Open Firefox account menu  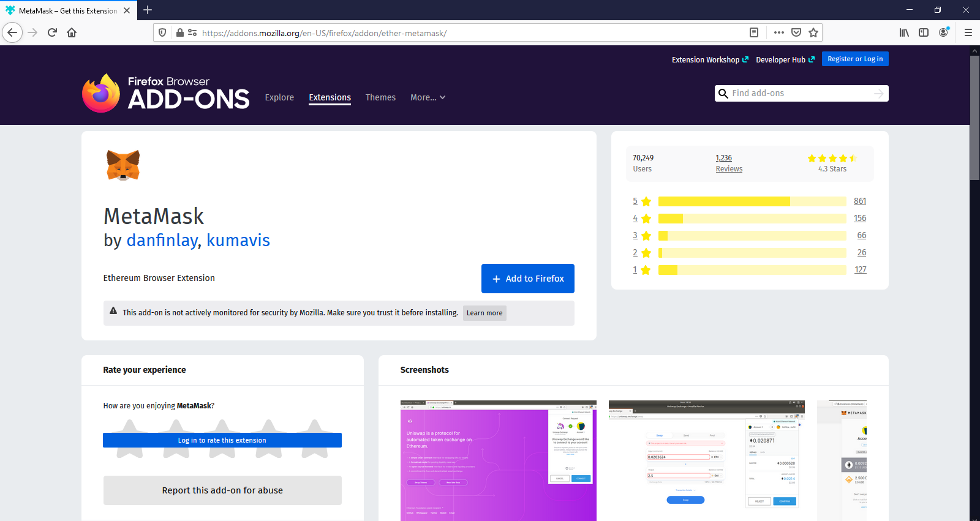point(944,32)
